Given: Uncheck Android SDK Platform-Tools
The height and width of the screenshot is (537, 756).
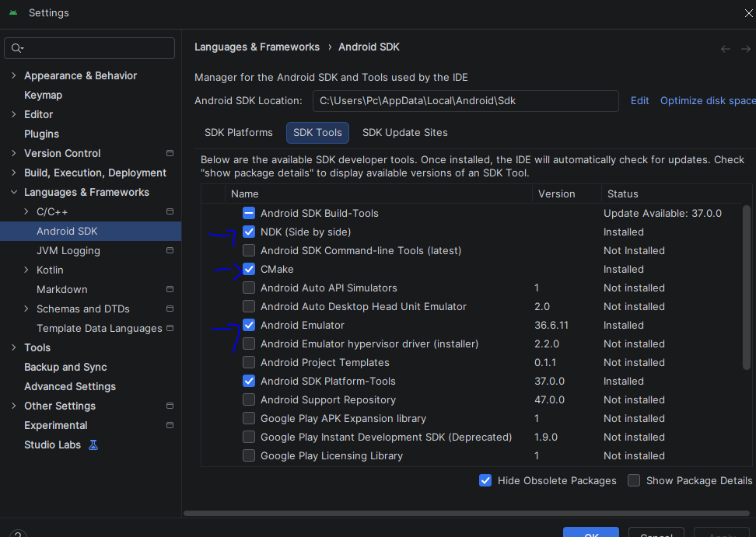Looking at the screenshot, I should pos(249,382).
